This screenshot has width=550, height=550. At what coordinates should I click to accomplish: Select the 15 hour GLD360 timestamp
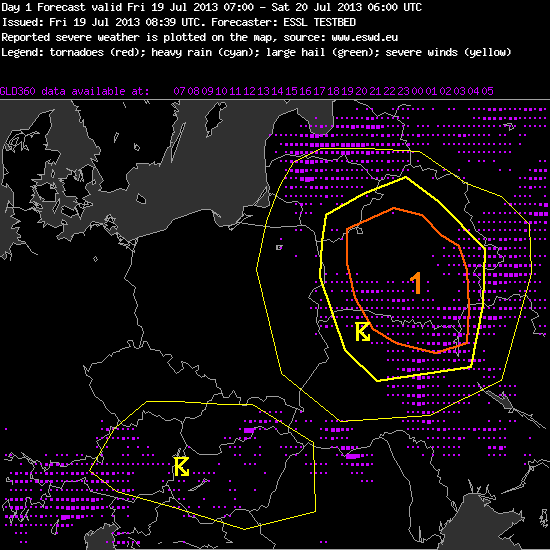coord(291,92)
